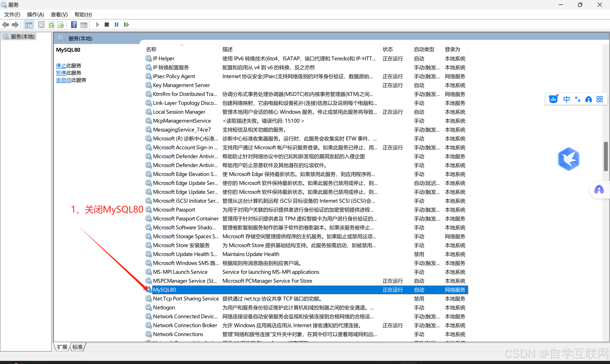
Task: Click the 名称 column sort arrow
Action: 182,45
